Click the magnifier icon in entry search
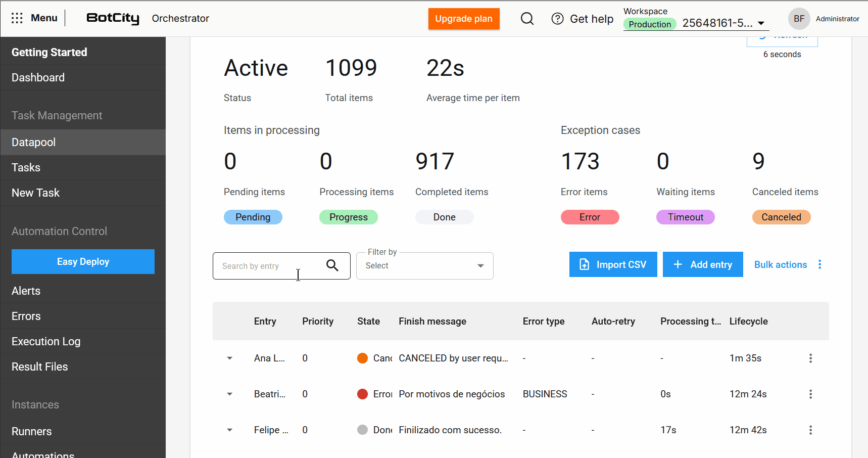The image size is (868, 458). click(x=332, y=265)
